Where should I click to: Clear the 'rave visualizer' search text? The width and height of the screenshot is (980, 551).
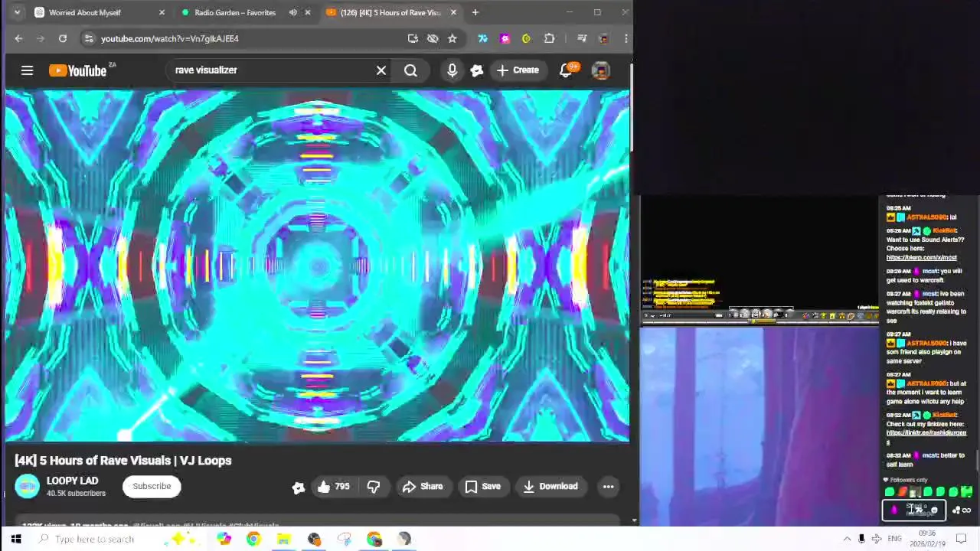(381, 70)
